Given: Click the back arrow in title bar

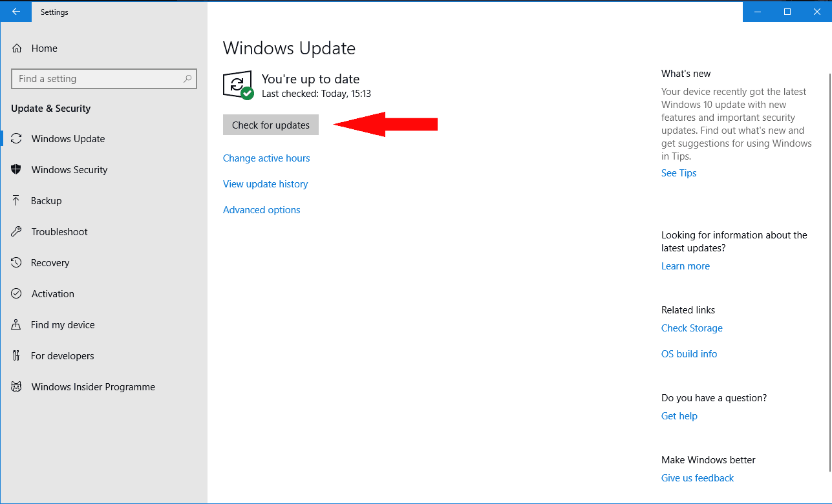Looking at the screenshot, I should pos(16,12).
